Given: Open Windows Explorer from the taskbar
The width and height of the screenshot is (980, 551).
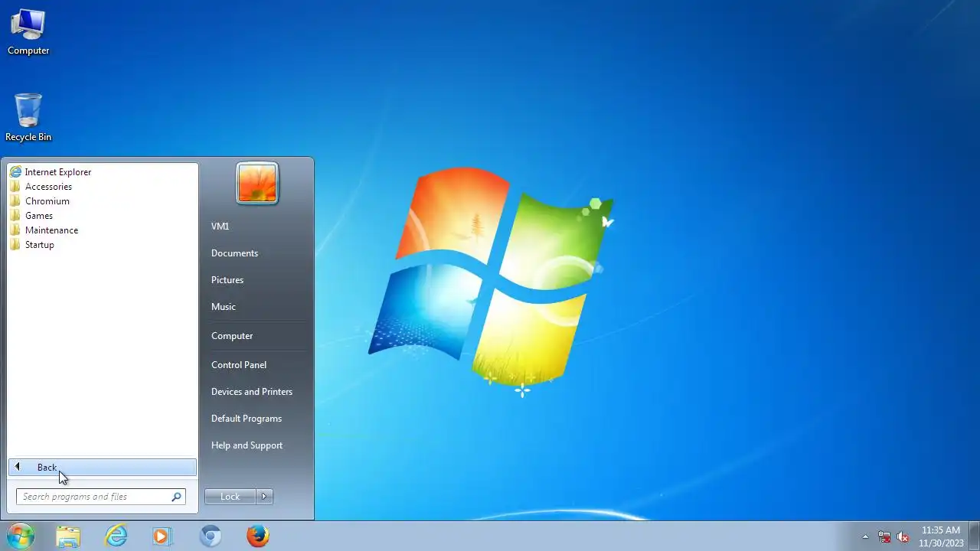Looking at the screenshot, I should pos(68,536).
